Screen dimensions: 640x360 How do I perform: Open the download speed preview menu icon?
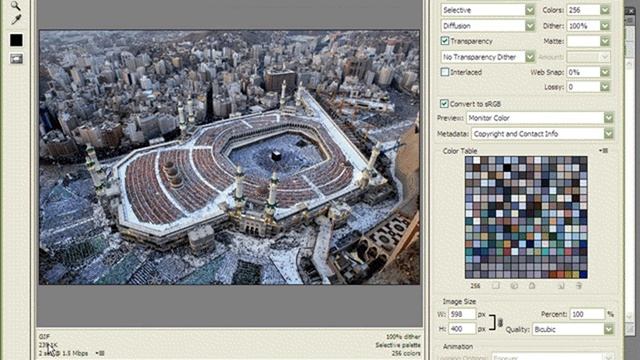(x=100, y=353)
